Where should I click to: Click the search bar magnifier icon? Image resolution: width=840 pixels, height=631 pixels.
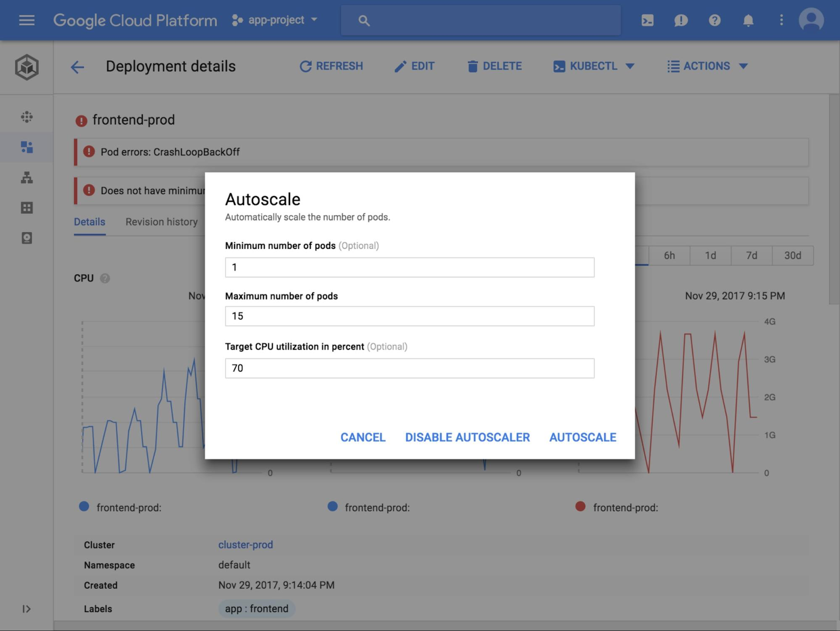click(364, 20)
